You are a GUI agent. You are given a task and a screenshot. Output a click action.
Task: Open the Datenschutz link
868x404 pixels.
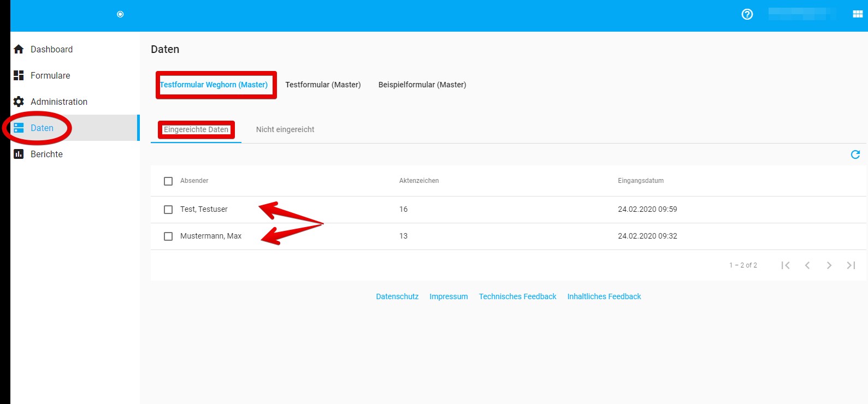[397, 296]
